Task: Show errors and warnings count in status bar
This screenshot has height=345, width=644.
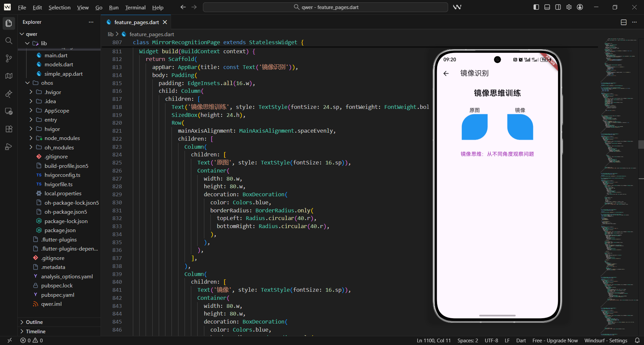Action: pyautogui.click(x=32, y=340)
